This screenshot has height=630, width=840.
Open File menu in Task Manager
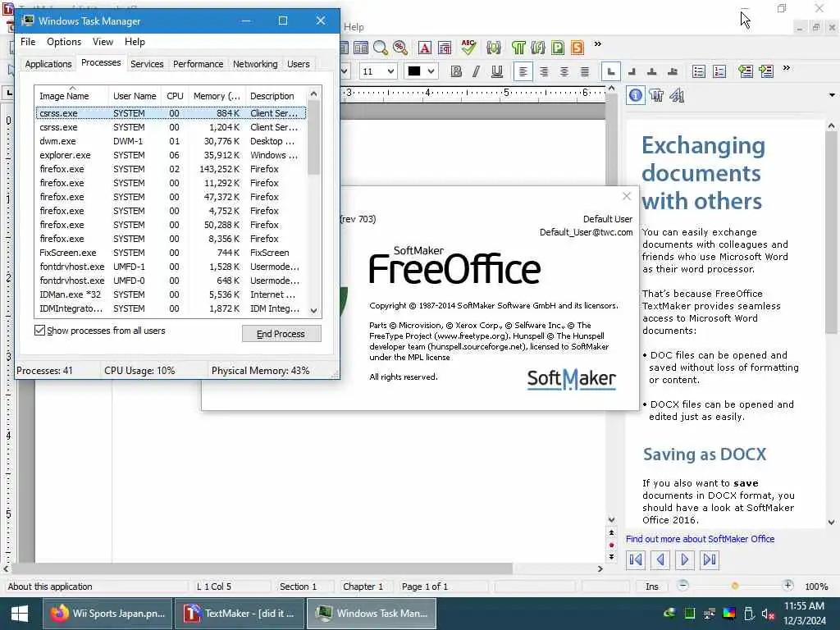point(28,42)
